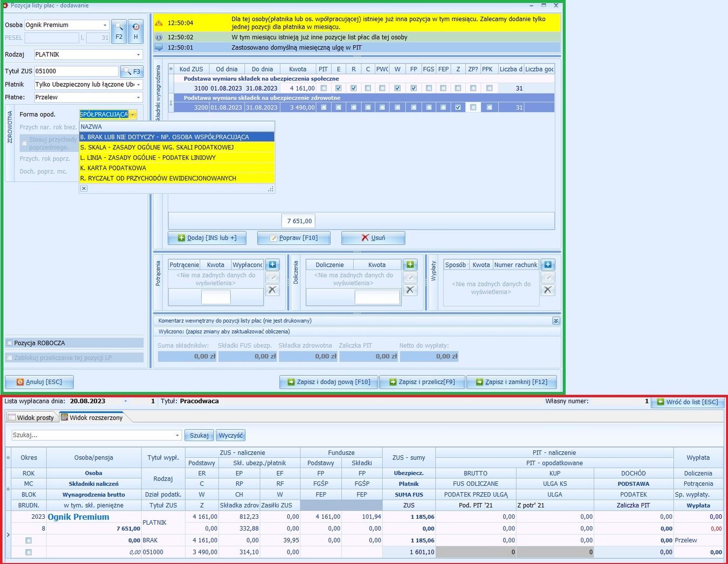Screen dimensions: 728x564
Task: Sort by Kod ZUS column header
Action: click(191, 69)
